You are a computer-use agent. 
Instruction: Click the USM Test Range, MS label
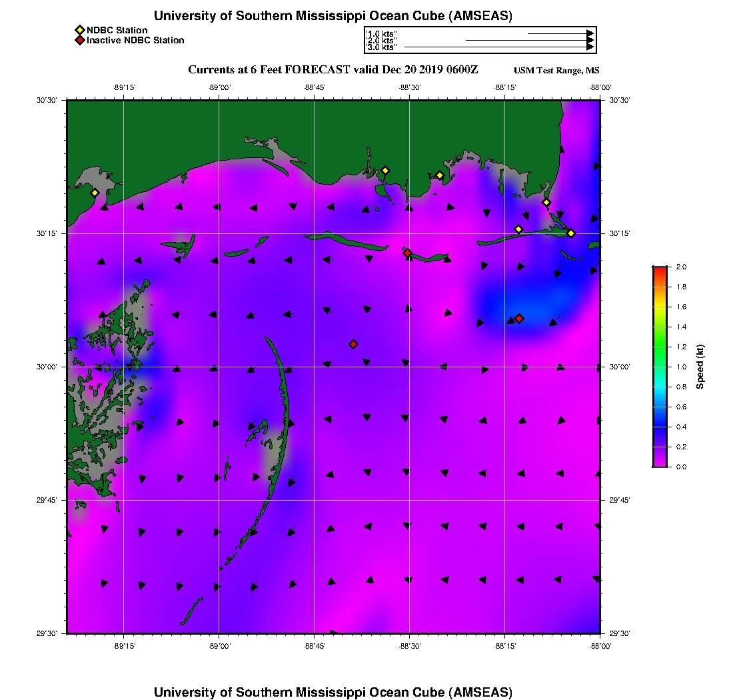tap(556, 71)
